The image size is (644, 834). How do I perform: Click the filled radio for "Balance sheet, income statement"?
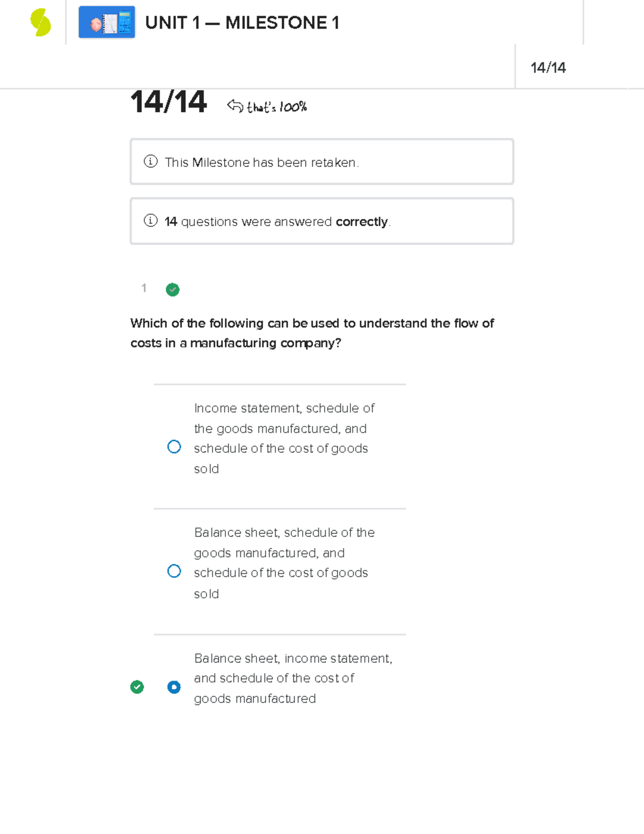(x=174, y=687)
